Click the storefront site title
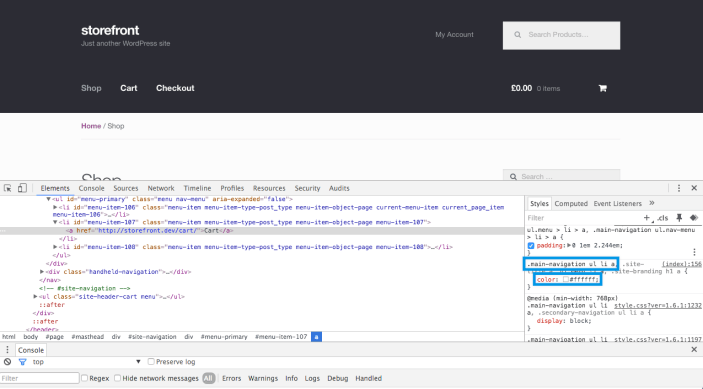 click(x=110, y=30)
